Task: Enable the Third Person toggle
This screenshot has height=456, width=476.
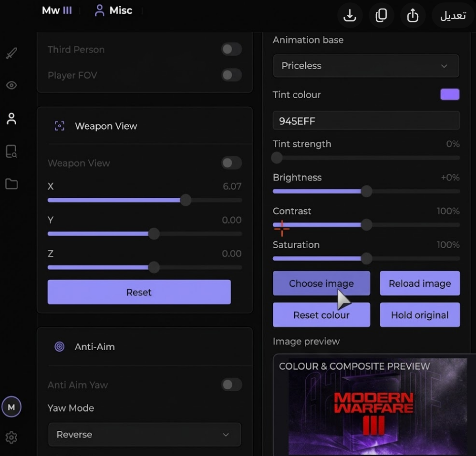Action: click(232, 49)
